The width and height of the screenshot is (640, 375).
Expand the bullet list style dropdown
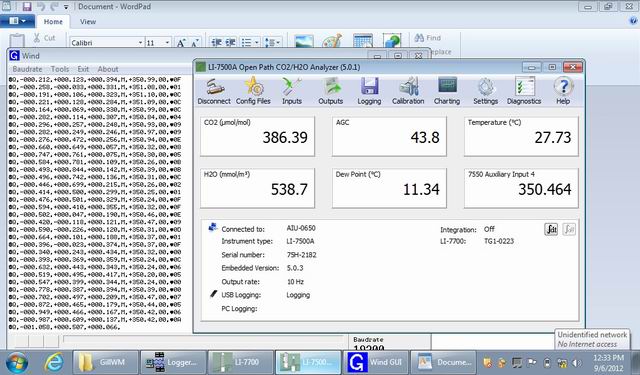257,42
